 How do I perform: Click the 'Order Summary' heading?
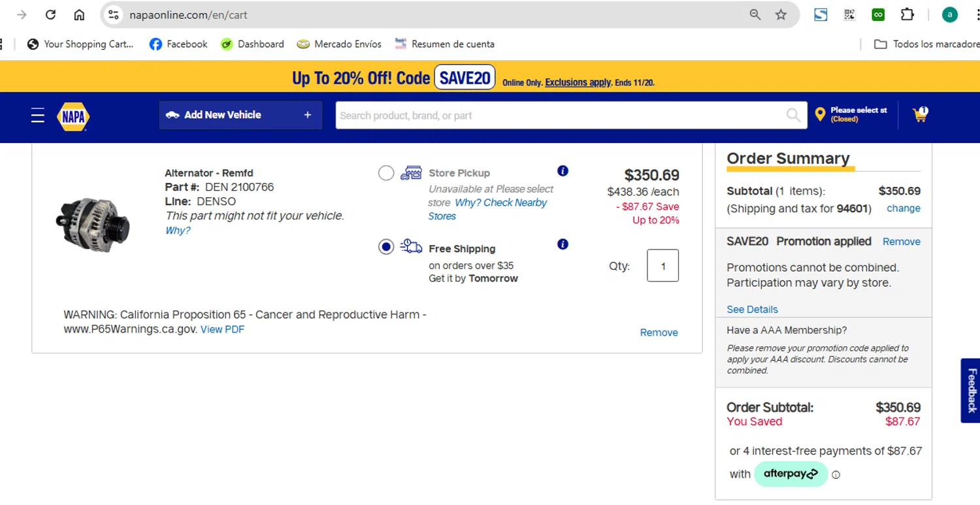point(788,159)
